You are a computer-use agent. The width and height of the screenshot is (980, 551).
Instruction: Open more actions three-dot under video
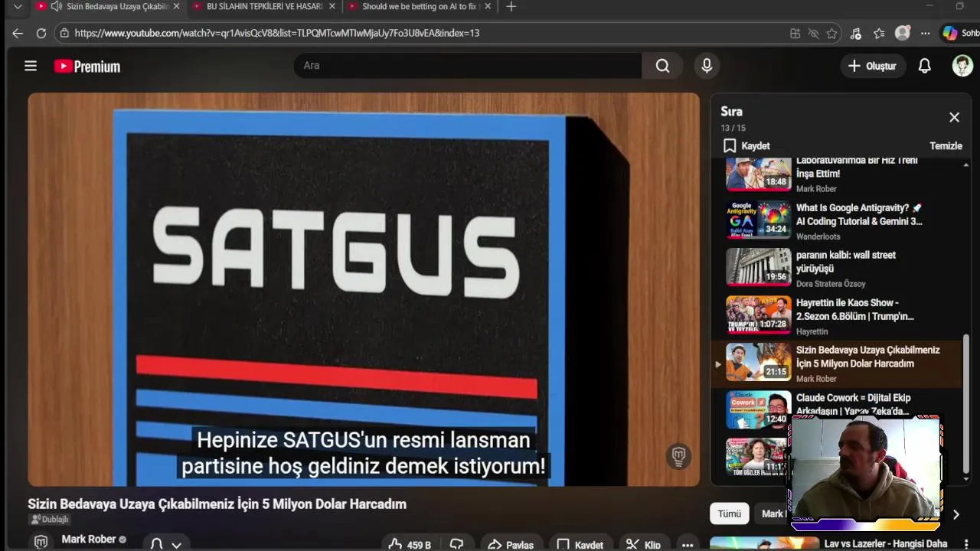pos(688,545)
